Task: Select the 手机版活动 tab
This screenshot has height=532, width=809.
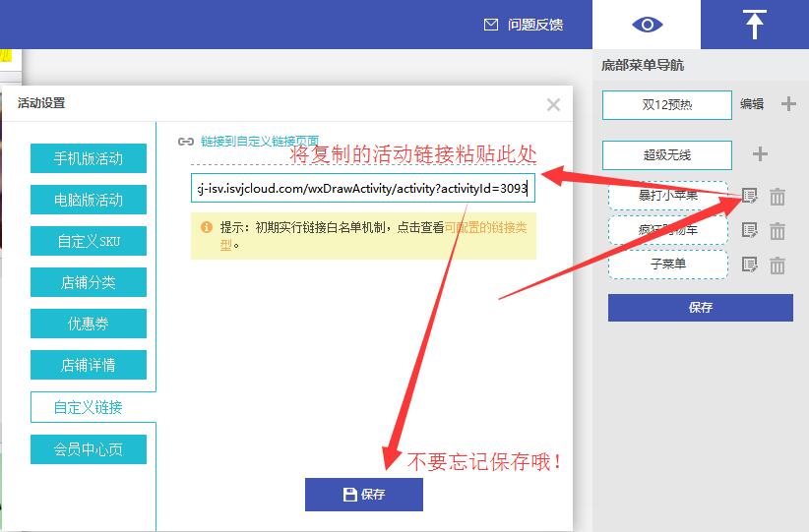Action: point(89,158)
